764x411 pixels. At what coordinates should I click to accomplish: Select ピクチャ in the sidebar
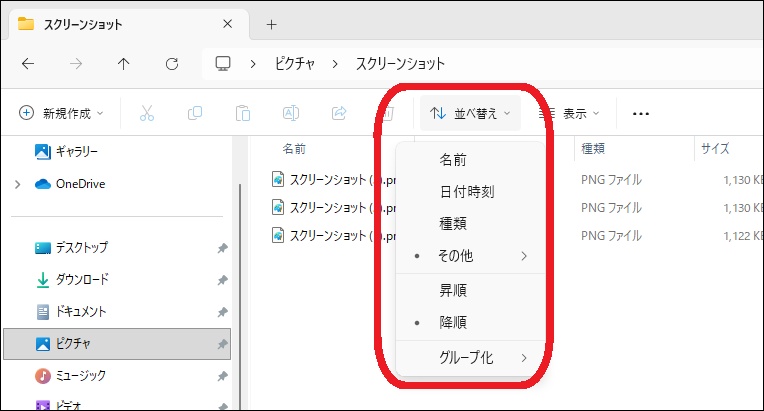coord(117,344)
